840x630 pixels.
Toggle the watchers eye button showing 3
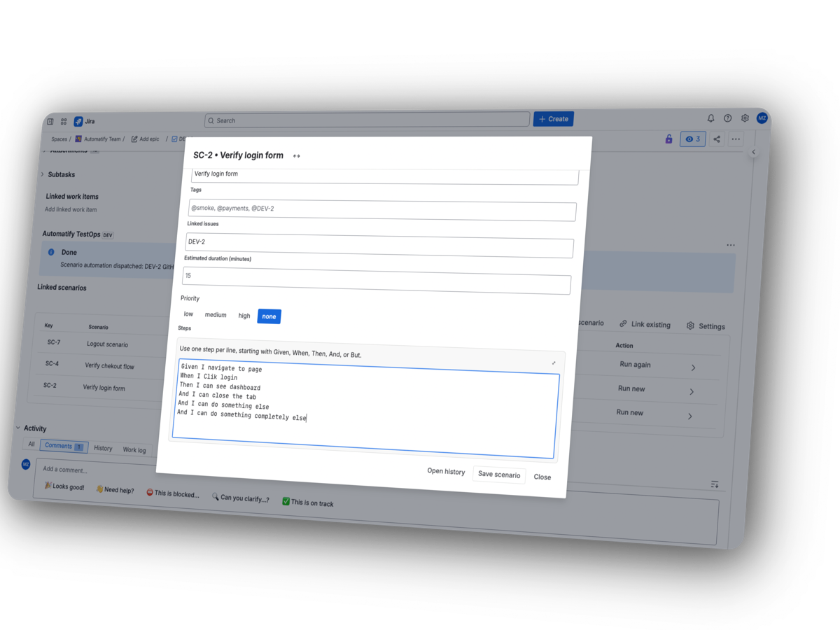pyautogui.click(x=693, y=139)
